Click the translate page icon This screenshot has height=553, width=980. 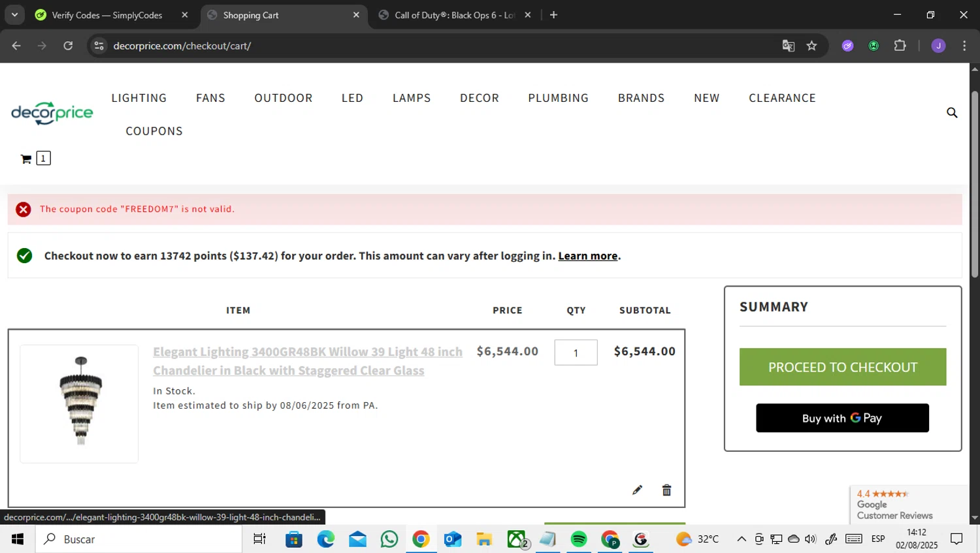tap(789, 46)
